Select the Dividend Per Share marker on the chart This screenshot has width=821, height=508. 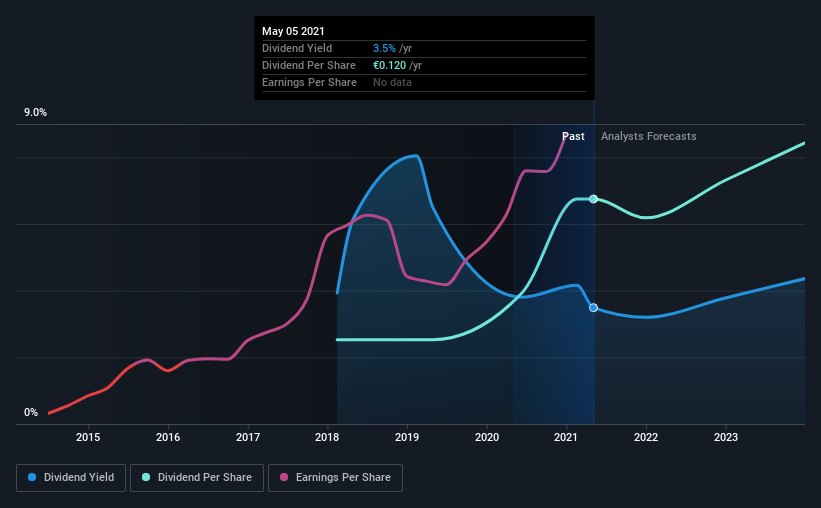pos(593,199)
